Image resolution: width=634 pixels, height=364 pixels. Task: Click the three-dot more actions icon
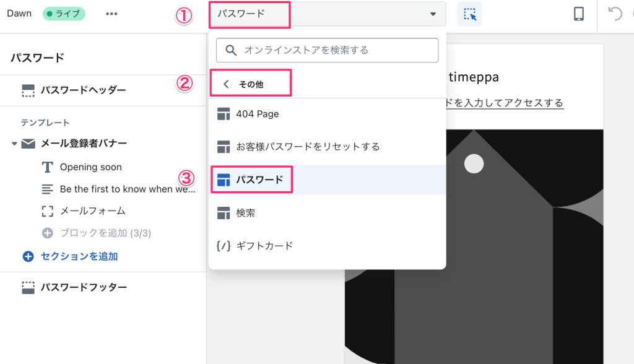point(111,14)
